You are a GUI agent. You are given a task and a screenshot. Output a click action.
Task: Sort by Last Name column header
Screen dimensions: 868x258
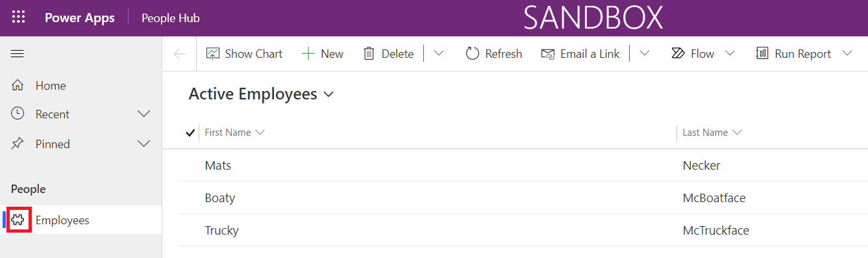[x=712, y=133]
